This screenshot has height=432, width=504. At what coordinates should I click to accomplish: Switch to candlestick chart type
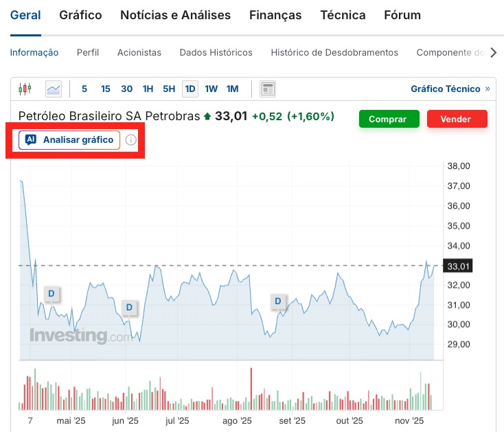point(25,89)
